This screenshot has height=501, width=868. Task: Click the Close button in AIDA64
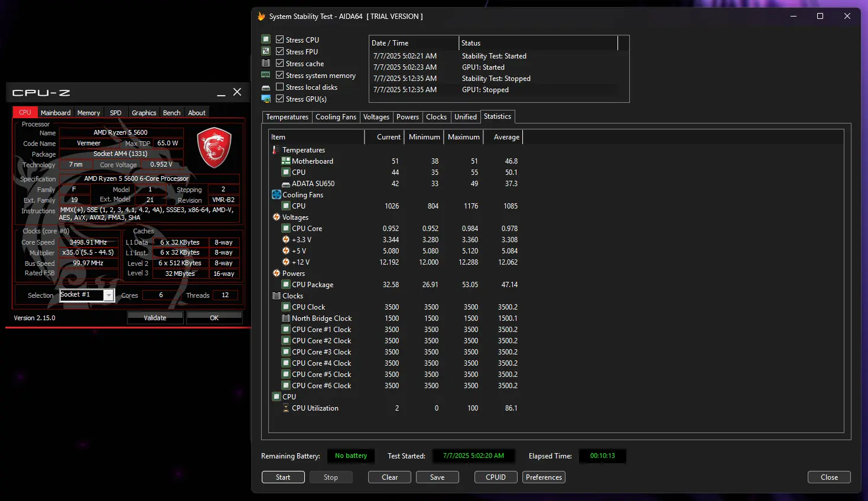[829, 477]
